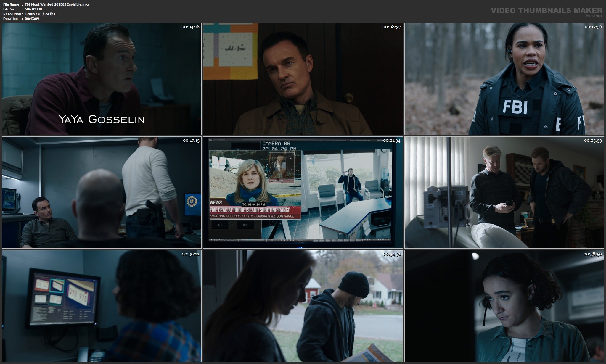Click the magnifier icon in the monitor's bottom toolbar
Viewport: 606px width, 364px height.
(x=281, y=240)
